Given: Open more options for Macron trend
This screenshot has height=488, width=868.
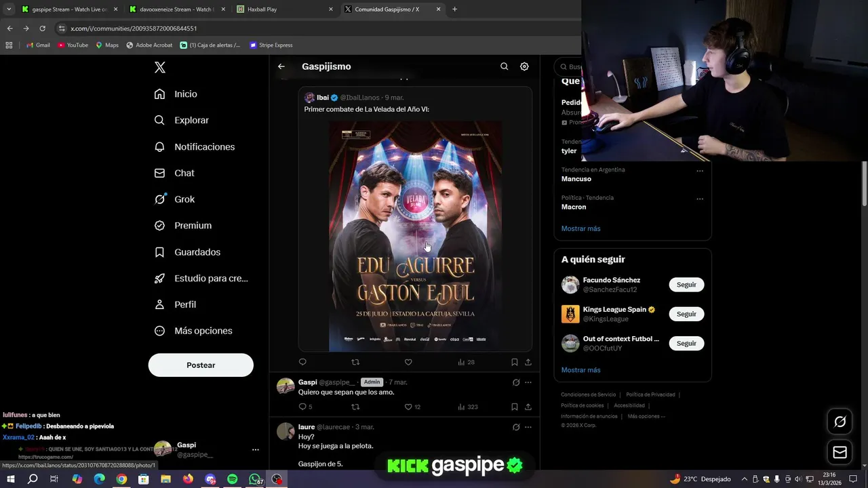Looking at the screenshot, I should click(x=700, y=199).
